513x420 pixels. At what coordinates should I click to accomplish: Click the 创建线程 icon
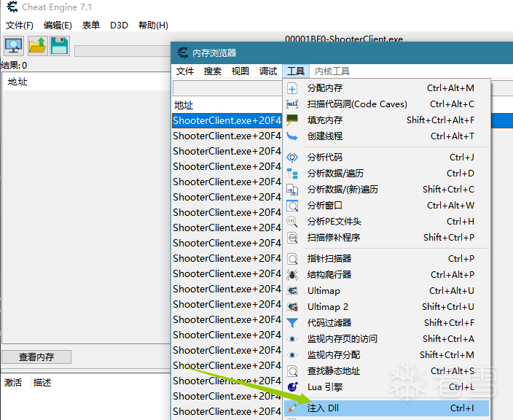[x=292, y=136]
